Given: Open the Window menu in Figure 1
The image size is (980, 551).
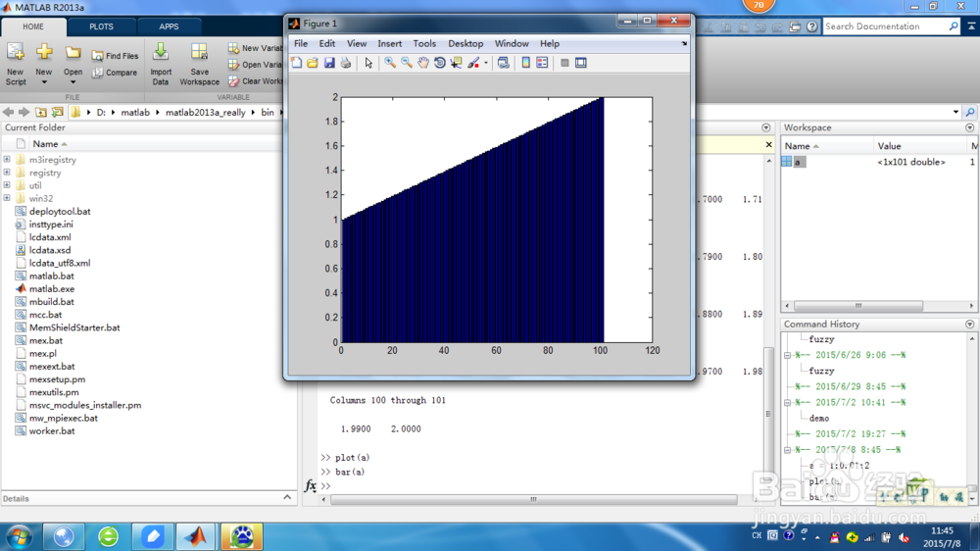Looking at the screenshot, I should (512, 44).
